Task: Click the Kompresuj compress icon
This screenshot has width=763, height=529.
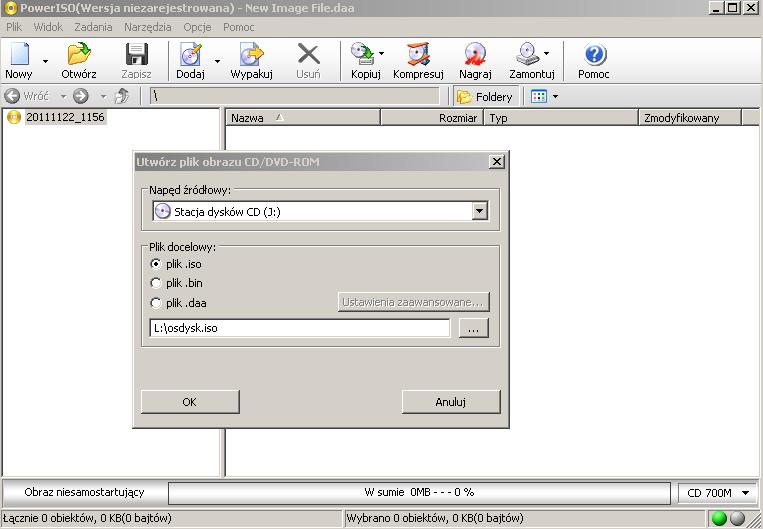Action: [418, 54]
